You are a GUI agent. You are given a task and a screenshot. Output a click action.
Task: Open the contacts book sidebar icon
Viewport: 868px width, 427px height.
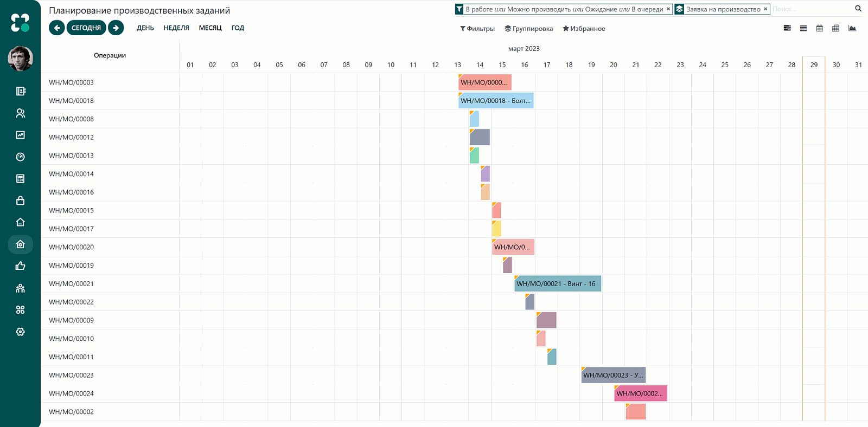click(21, 91)
